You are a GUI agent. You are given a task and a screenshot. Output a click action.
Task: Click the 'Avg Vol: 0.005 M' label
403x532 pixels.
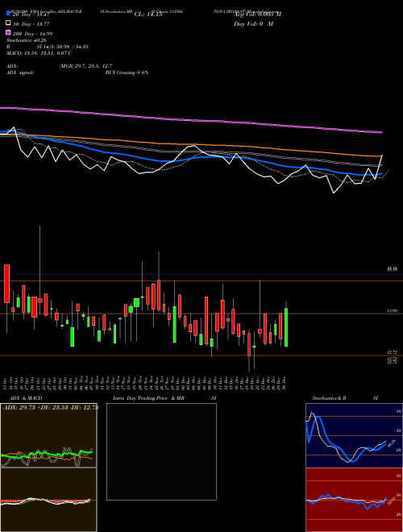[x=257, y=15]
